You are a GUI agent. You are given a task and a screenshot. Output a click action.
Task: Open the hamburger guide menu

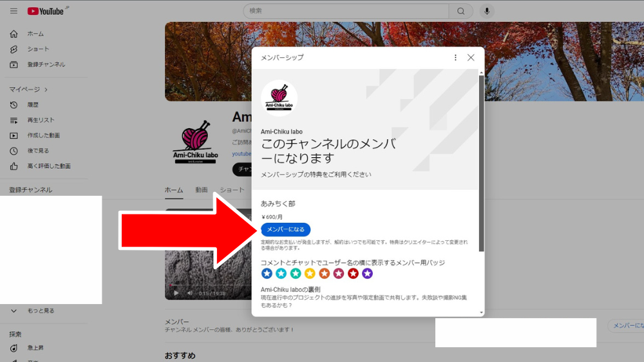[x=14, y=11]
